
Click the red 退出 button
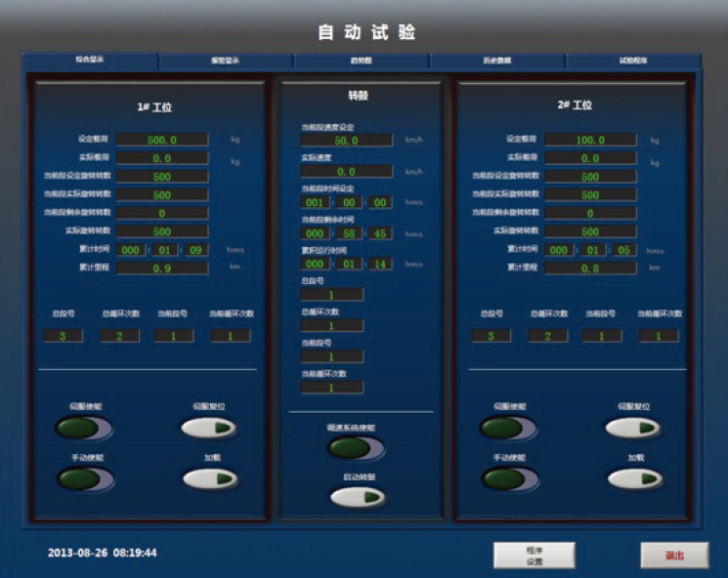pos(674,555)
